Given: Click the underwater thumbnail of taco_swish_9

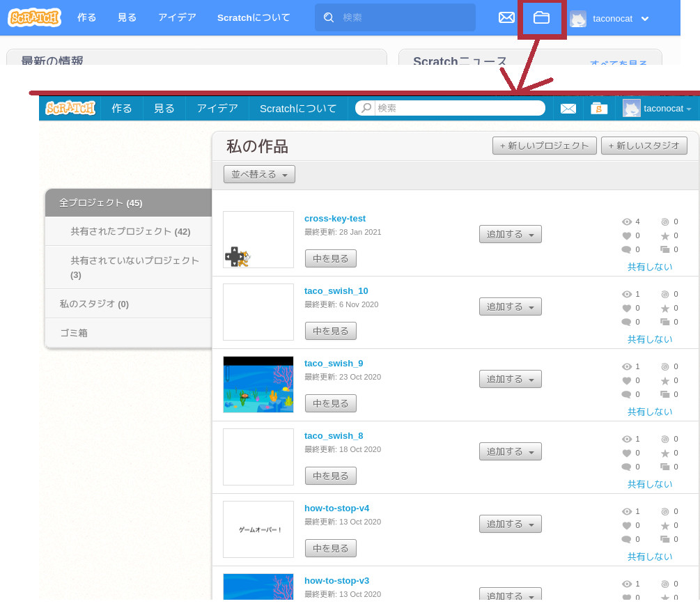Looking at the screenshot, I should click(x=258, y=384).
